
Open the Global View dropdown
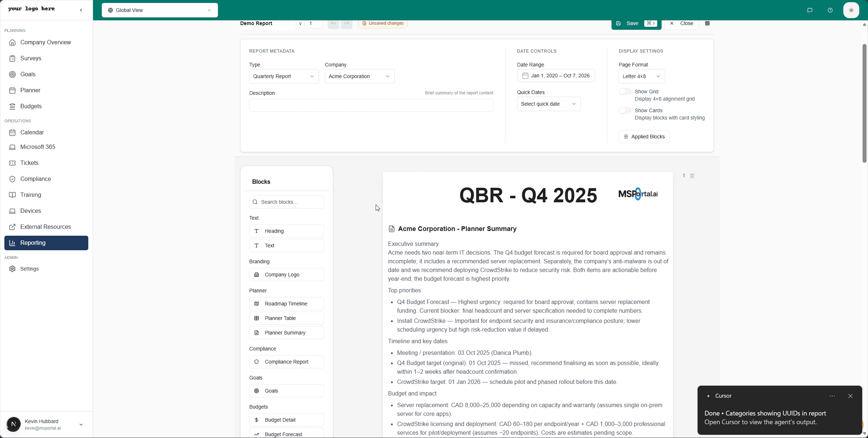[x=160, y=10]
